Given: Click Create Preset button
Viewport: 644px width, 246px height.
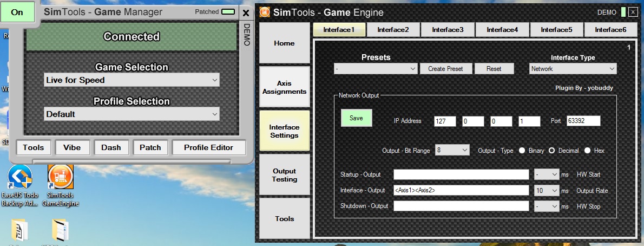Looking at the screenshot, I should 445,69.
